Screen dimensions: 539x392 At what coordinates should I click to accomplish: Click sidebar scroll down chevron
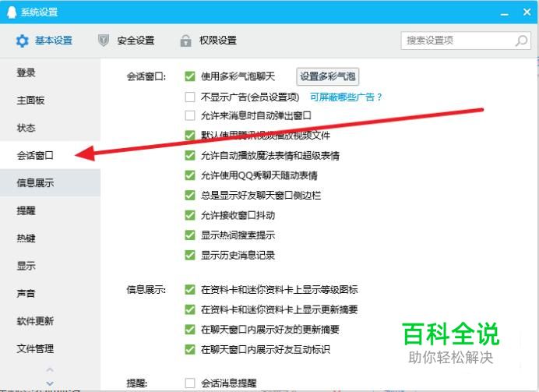[50, 383]
